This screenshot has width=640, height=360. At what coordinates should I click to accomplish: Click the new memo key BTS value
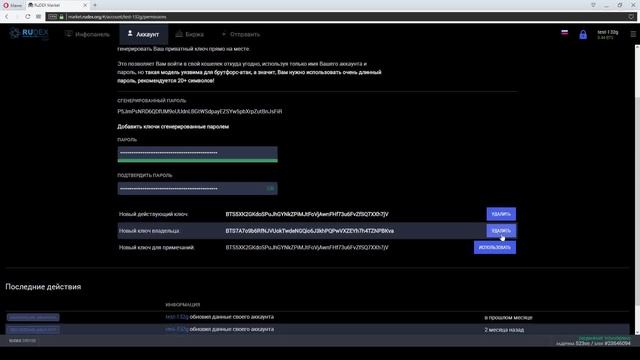pyautogui.click(x=307, y=247)
